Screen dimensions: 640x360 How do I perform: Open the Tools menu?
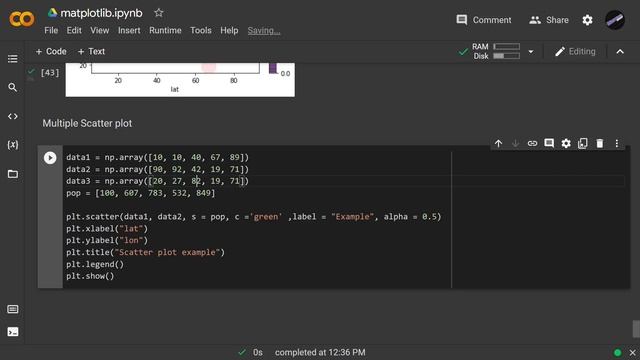click(201, 30)
